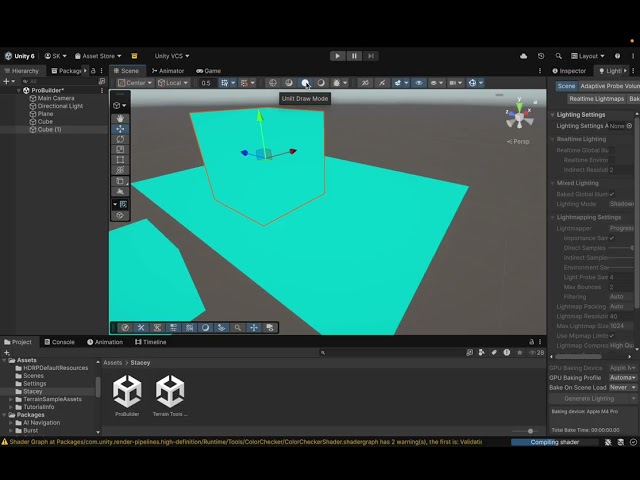Open the Terrain Tools asset
Screen dimensions: 640x480
click(x=170, y=395)
